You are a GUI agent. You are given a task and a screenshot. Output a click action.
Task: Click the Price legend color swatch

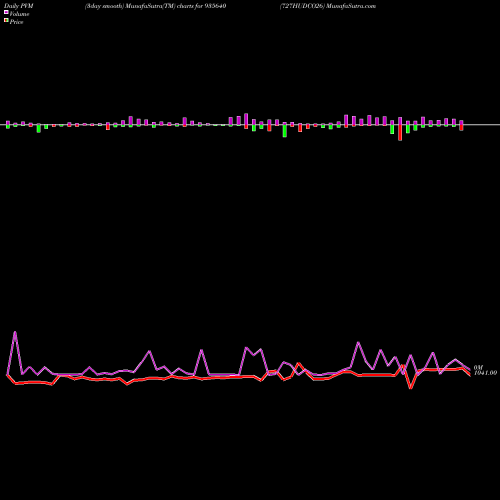[6, 20]
